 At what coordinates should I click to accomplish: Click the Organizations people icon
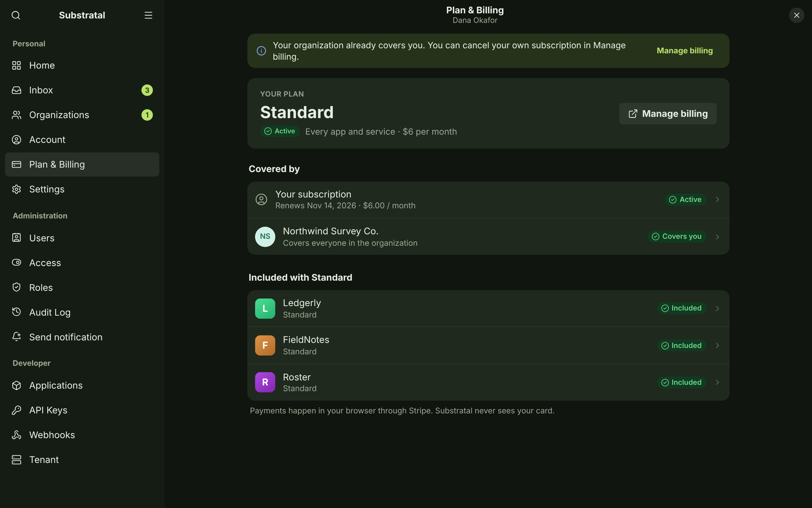(x=16, y=115)
